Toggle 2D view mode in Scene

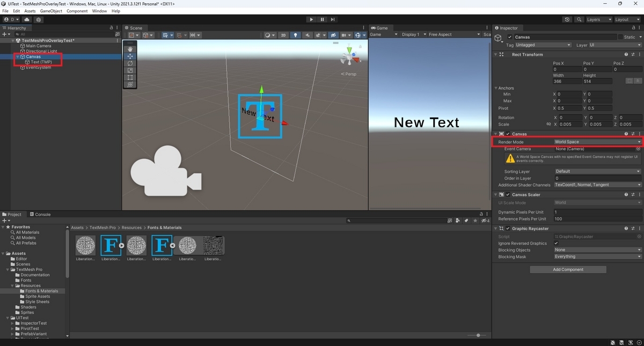283,35
